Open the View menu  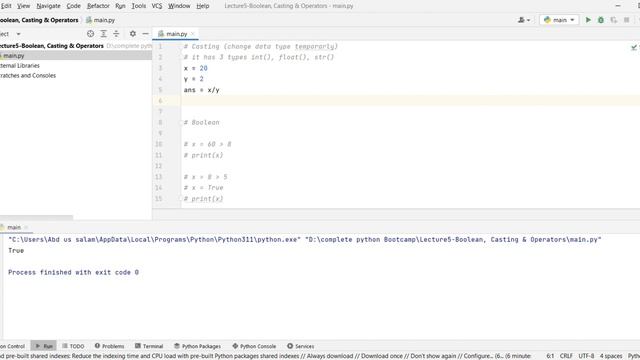coord(23,6)
